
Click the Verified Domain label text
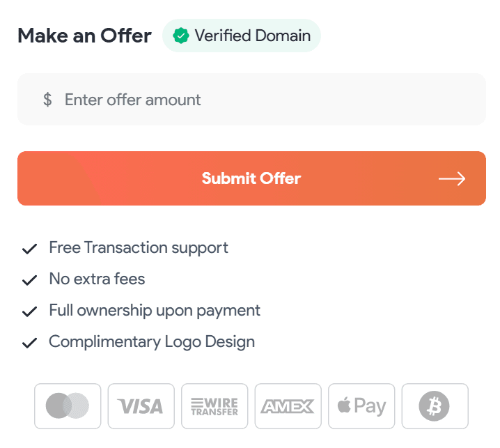pyautogui.click(x=252, y=36)
